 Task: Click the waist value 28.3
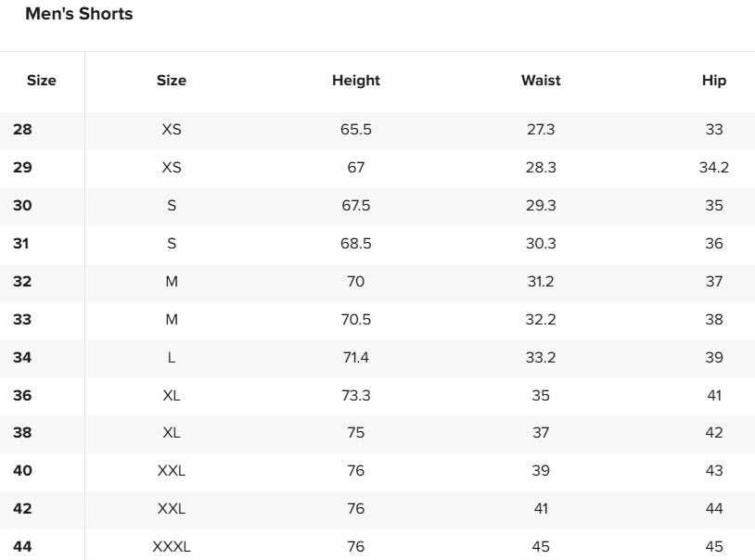(x=541, y=168)
